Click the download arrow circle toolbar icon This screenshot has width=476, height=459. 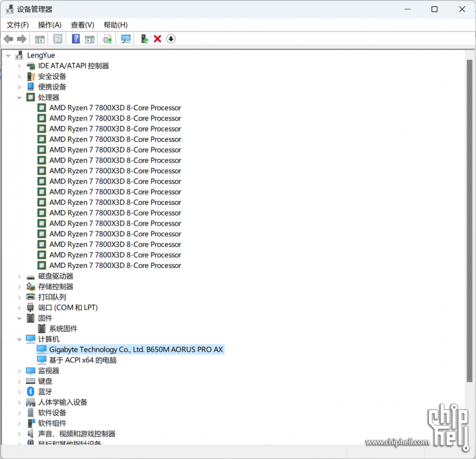[171, 39]
